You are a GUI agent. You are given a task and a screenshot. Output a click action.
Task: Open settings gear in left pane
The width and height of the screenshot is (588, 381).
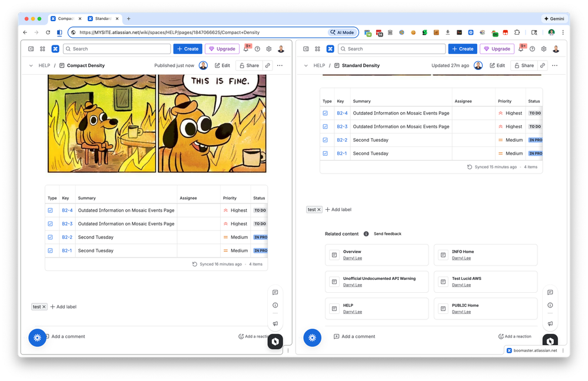coord(269,49)
